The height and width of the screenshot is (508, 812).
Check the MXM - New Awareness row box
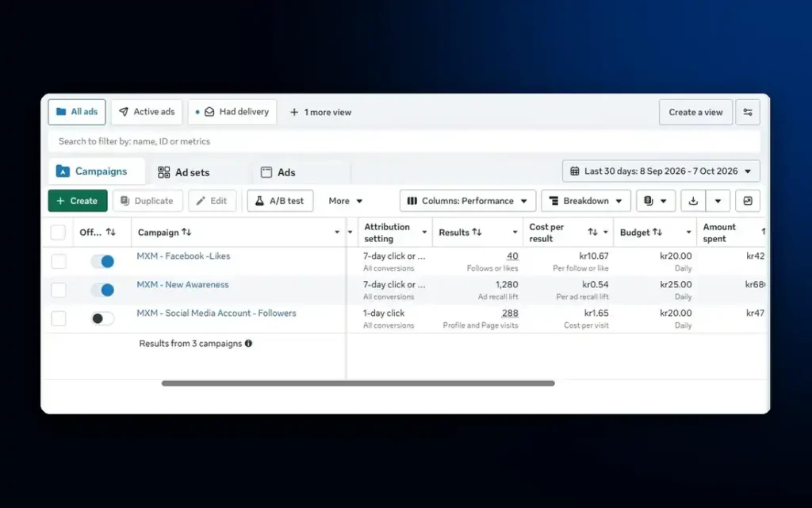[x=59, y=290]
